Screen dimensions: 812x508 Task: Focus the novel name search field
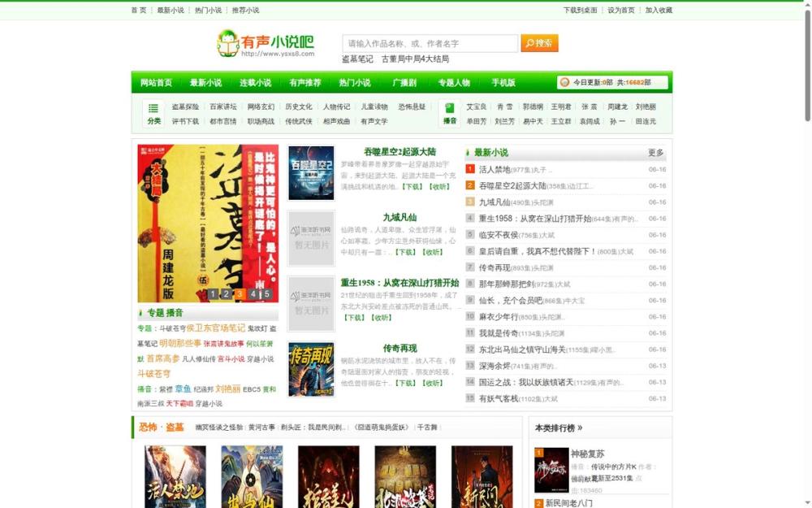point(430,44)
